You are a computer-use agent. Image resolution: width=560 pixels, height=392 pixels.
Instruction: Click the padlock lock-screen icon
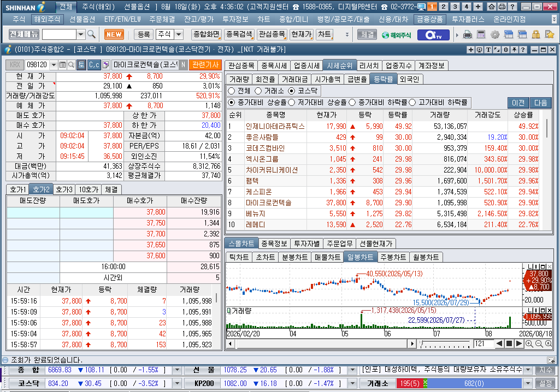tap(536, 34)
